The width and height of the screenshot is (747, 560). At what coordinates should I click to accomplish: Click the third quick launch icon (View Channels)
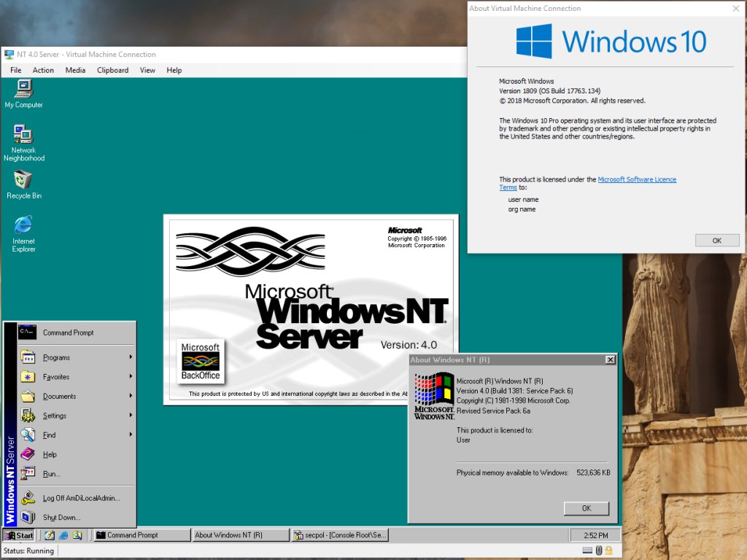click(77, 535)
